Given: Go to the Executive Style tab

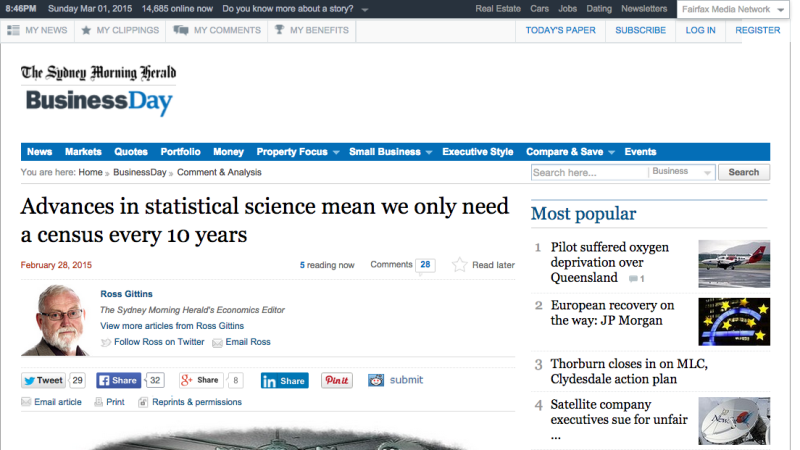Looking at the screenshot, I should 478,152.
